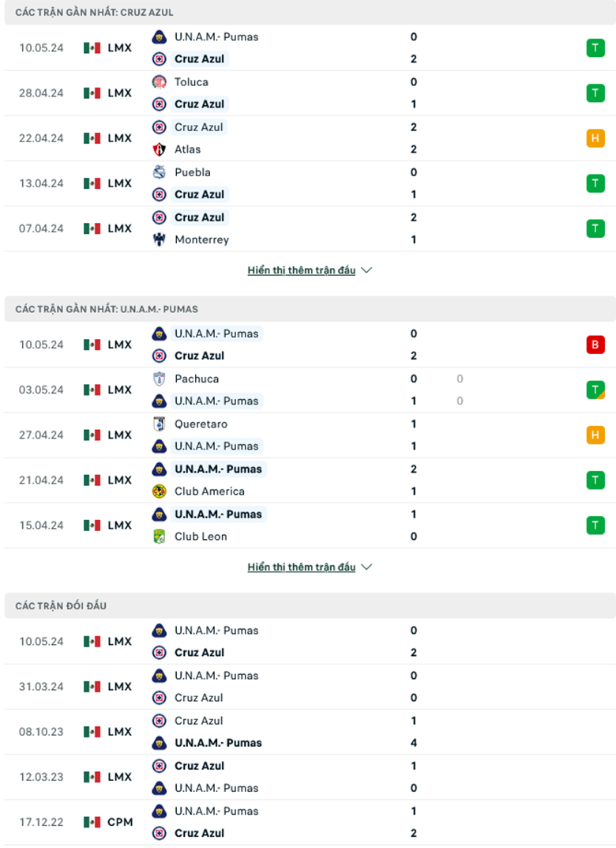Click the green T badge for Toluca match
The width and height of the screenshot is (616, 848).
click(595, 93)
